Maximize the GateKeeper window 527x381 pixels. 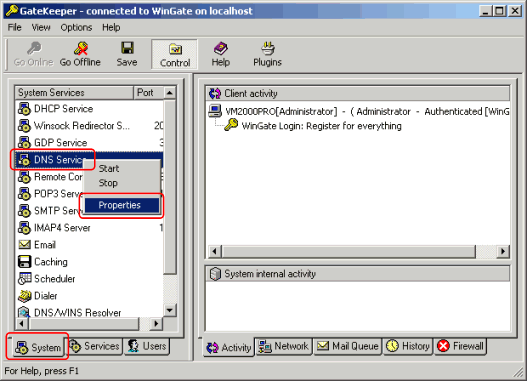coord(500,11)
